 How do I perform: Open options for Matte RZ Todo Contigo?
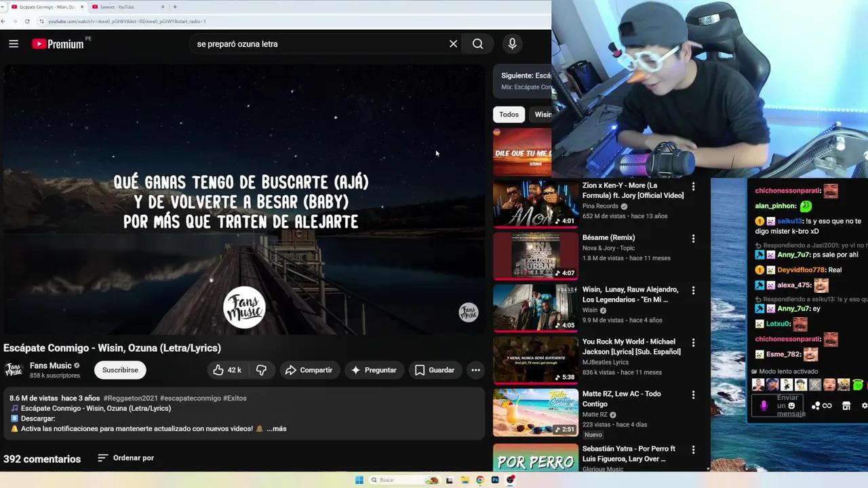[x=693, y=395]
